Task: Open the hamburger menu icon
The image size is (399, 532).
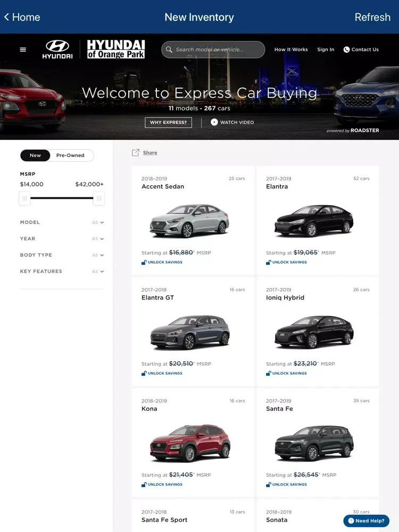Action: (23, 49)
